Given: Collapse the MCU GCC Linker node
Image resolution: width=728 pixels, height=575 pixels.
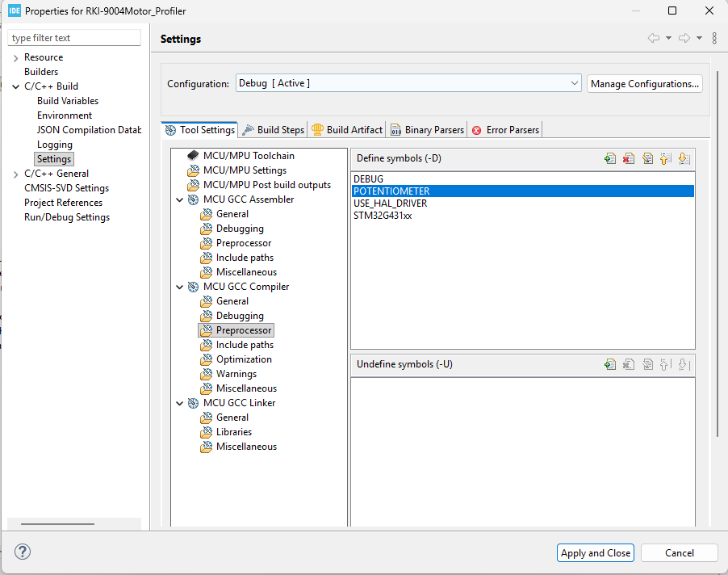Looking at the screenshot, I should 180,403.
